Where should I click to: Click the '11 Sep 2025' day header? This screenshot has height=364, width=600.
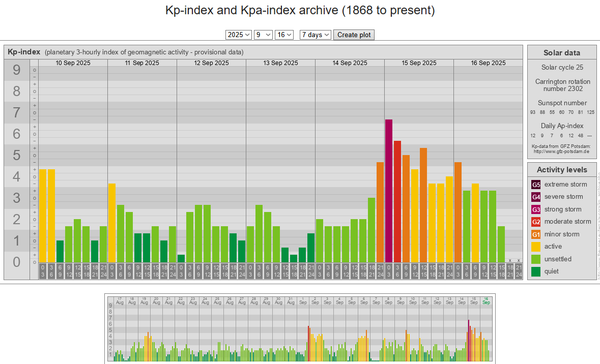point(142,63)
